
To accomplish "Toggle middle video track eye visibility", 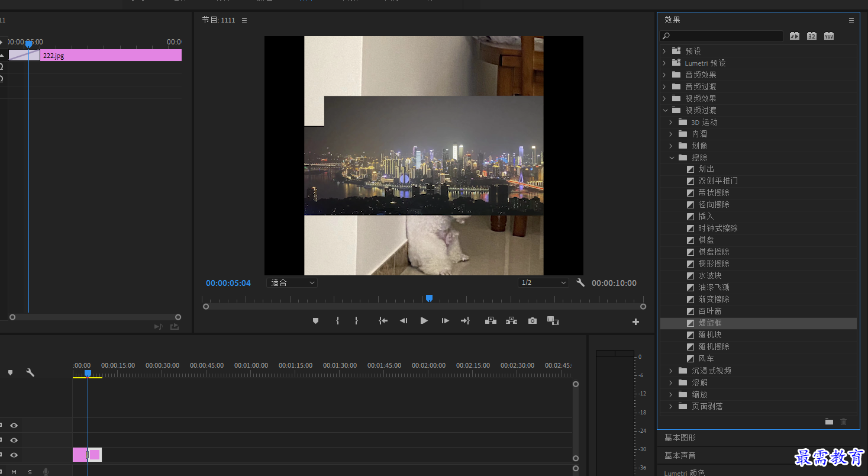I will [14, 440].
